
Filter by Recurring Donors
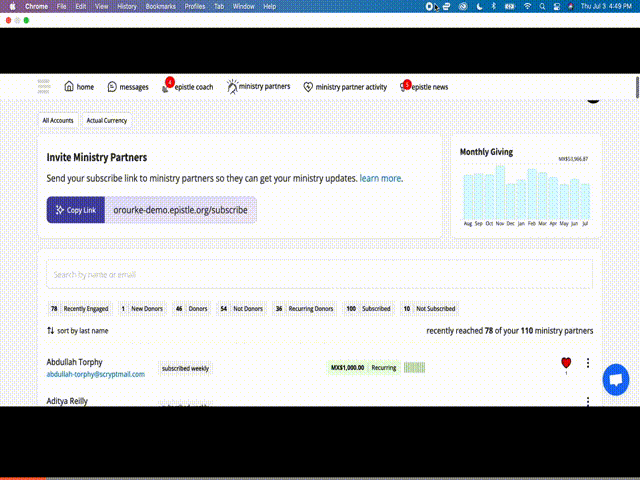click(x=304, y=309)
